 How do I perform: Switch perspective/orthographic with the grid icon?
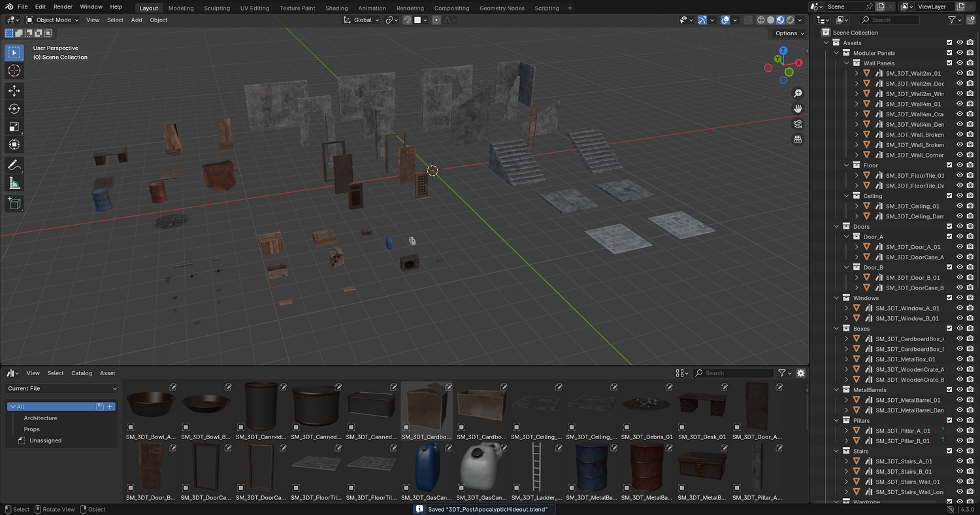(798, 139)
